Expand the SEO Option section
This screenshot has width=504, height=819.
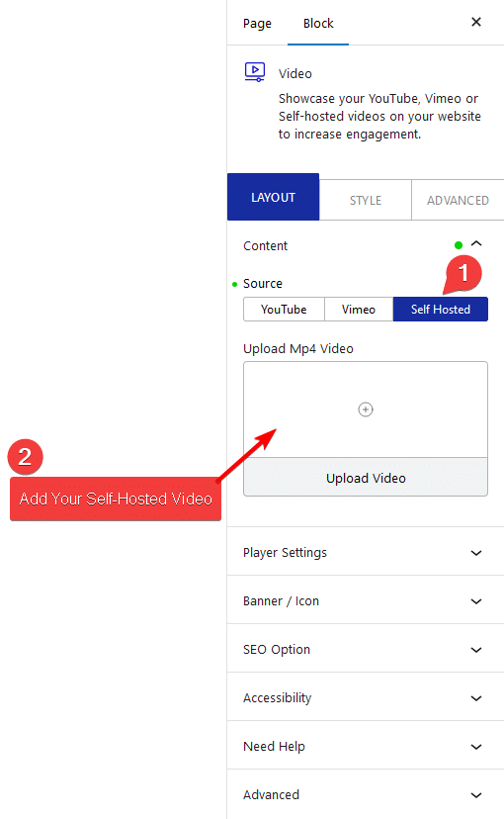(366, 649)
